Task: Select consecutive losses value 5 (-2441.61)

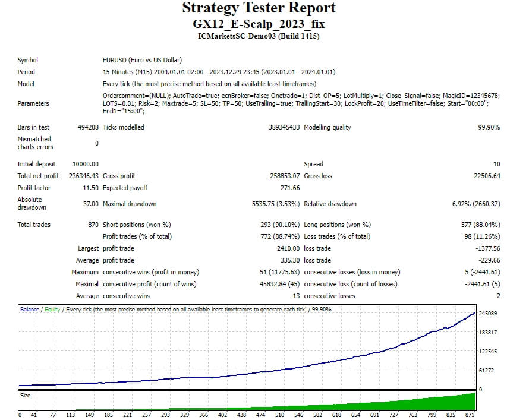Action: pyautogui.click(x=483, y=272)
